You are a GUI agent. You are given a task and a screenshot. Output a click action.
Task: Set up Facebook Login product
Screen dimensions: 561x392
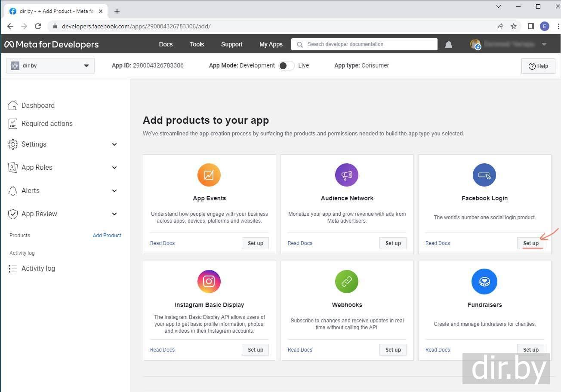(x=530, y=243)
